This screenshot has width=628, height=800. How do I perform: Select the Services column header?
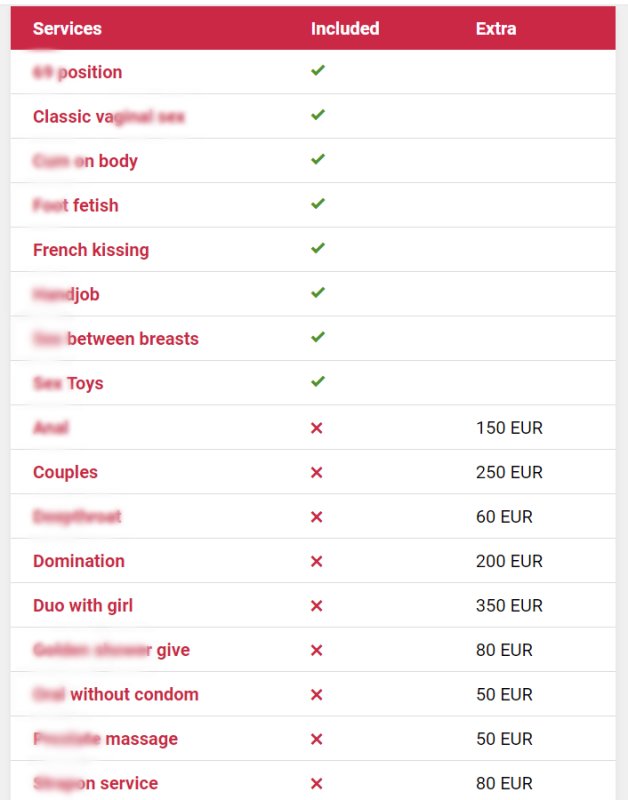pyautogui.click(x=67, y=28)
